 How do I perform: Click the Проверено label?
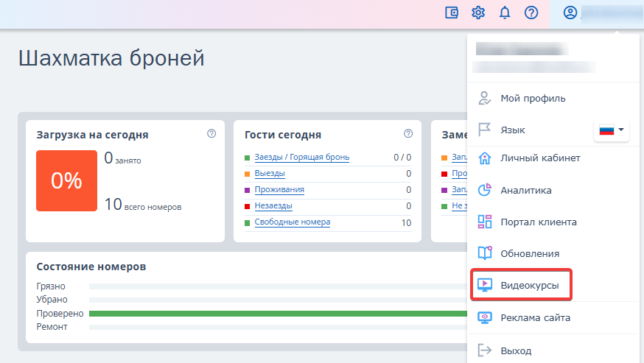coord(60,314)
